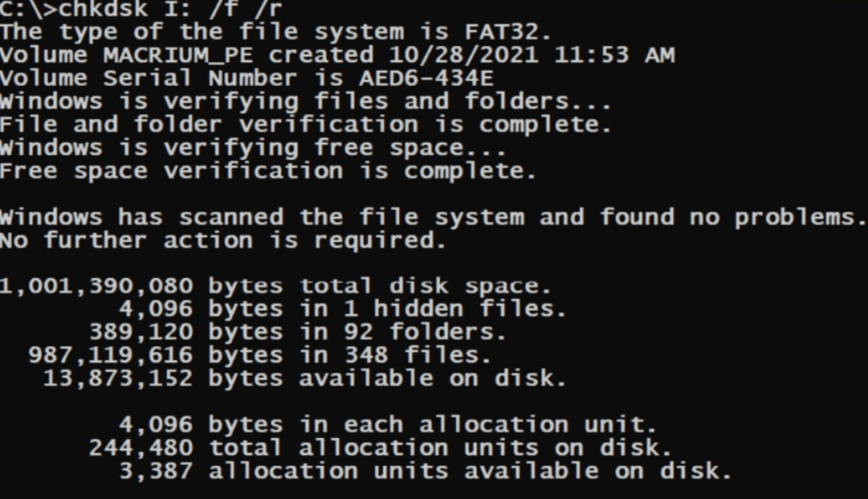Click the 'No further action is required' line
This screenshot has width=868, height=499.
click(x=223, y=240)
